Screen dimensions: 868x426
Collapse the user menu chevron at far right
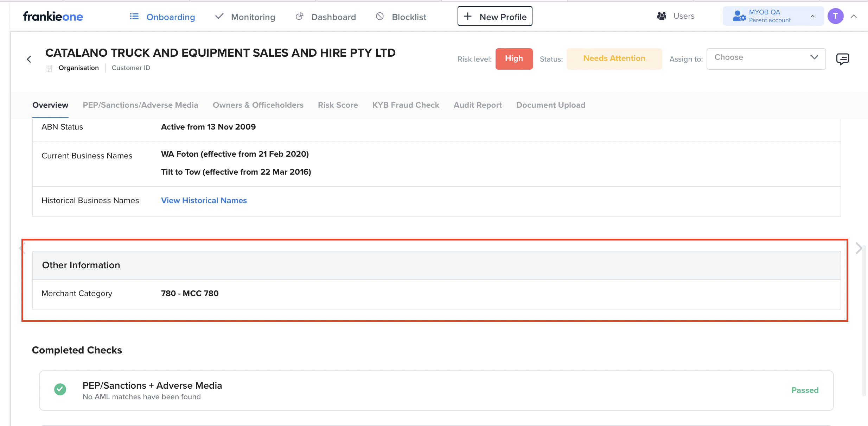[854, 16]
